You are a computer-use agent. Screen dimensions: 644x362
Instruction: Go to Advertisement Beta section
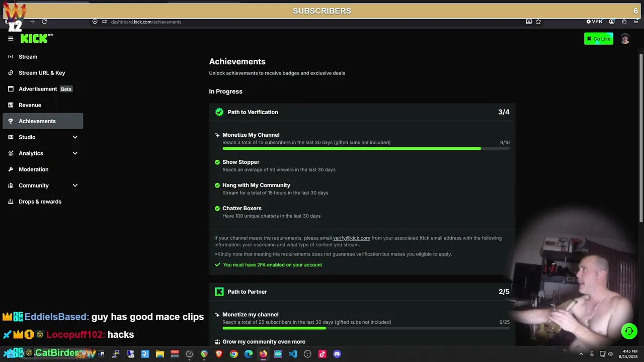(x=43, y=89)
